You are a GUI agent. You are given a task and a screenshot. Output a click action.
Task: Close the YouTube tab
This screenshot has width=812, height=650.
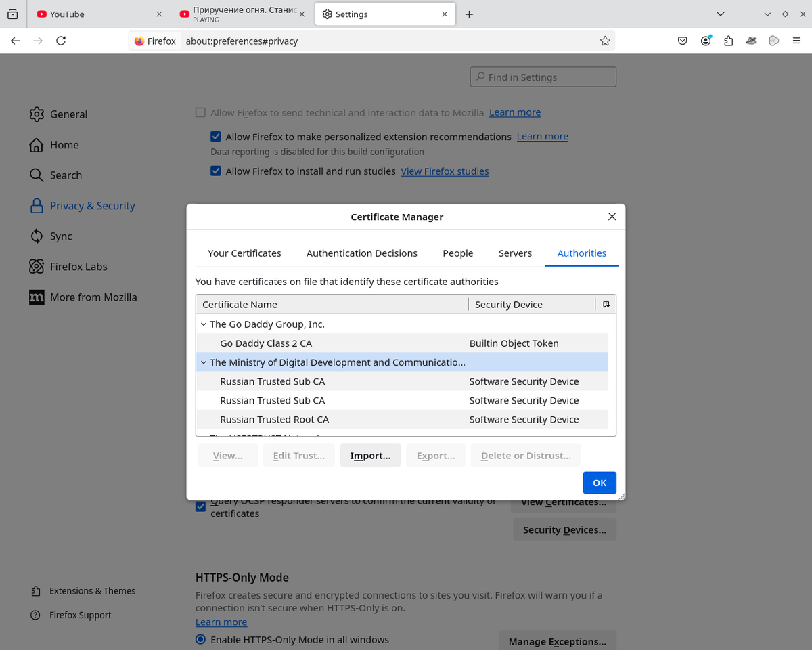pyautogui.click(x=159, y=14)
